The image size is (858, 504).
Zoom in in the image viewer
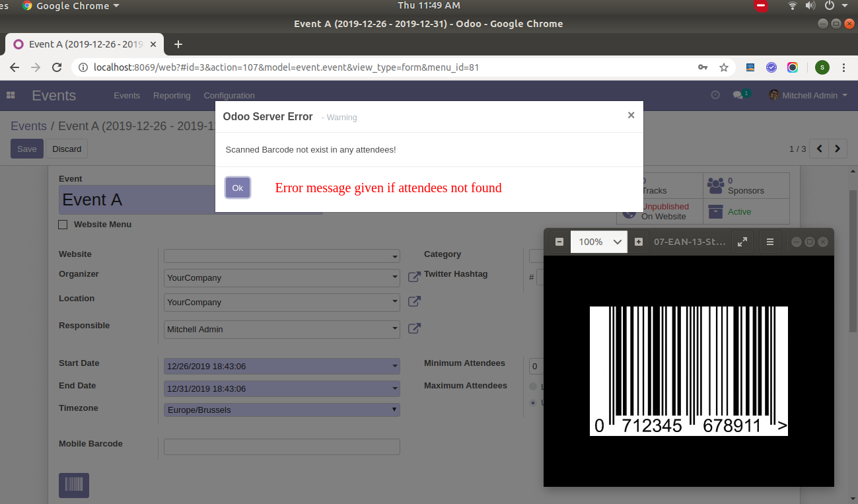point(638,242)
